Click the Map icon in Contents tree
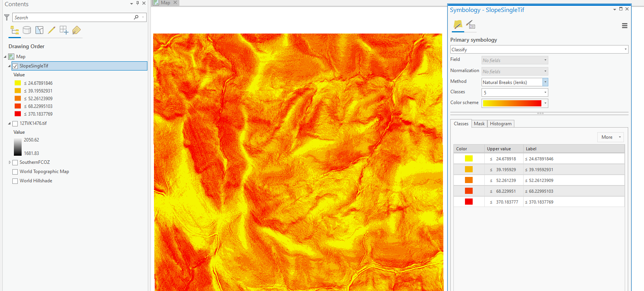Screen dimensions: 644x291 tap(12, 57)
